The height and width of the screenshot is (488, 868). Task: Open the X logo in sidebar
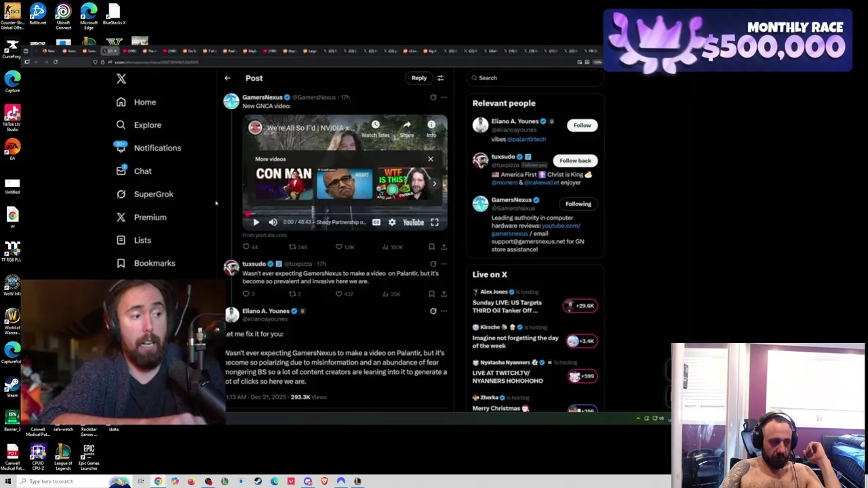click(x=121, y=79)
